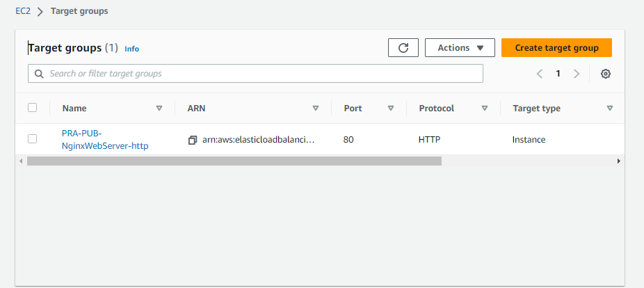
Task: Click the Name column header
Action: [x=74, y=109]
